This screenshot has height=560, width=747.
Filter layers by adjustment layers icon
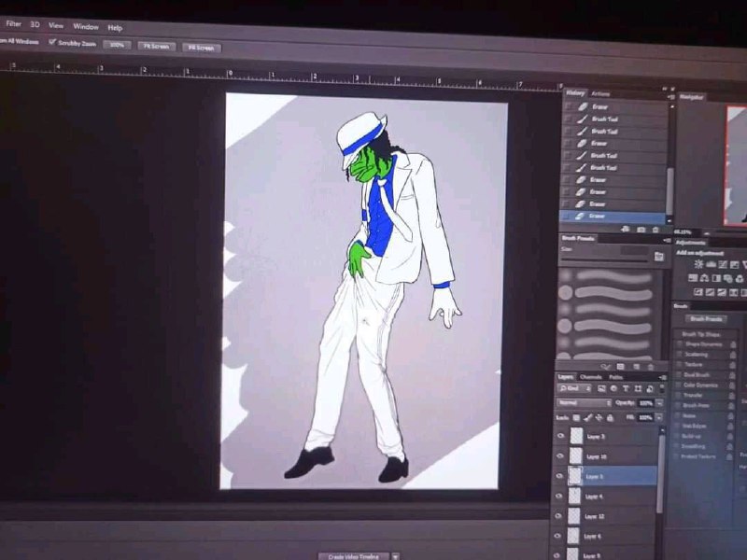613,388
